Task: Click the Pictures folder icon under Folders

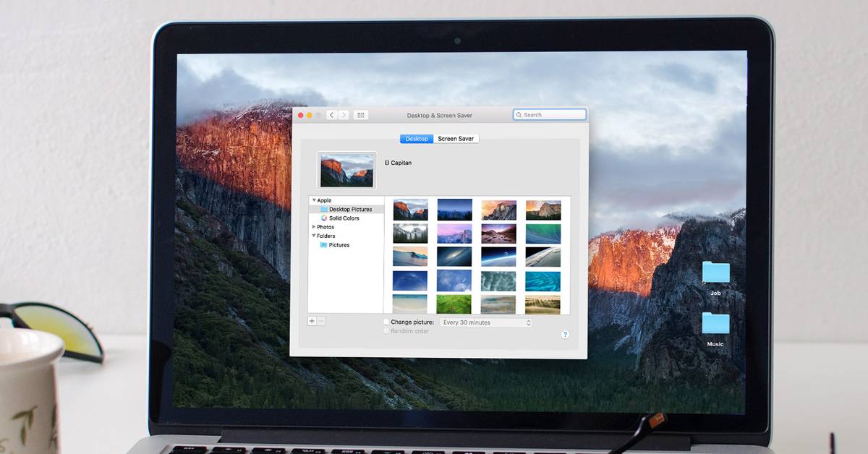Action: click(x=324, y=245)
